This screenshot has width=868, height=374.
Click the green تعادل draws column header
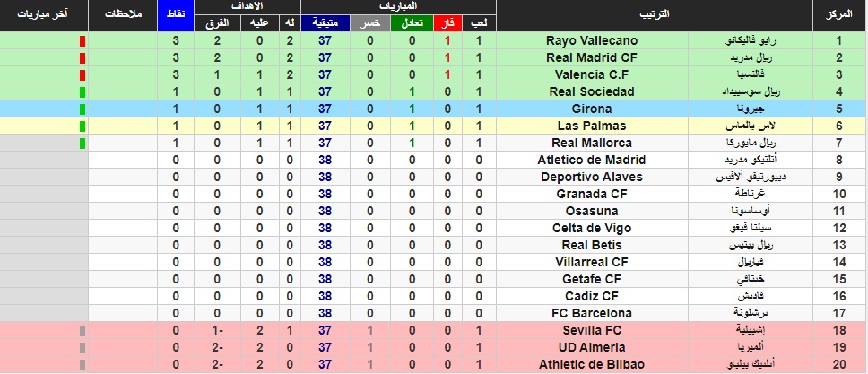[x=412, y=23]
